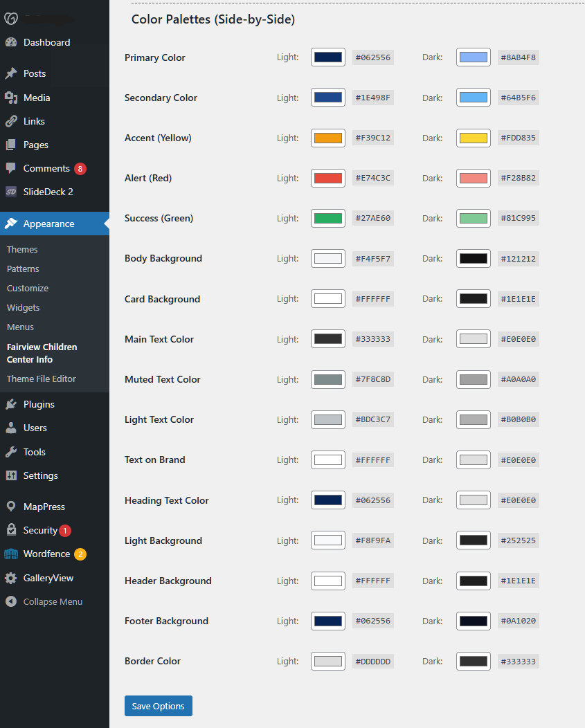585x728 pixels.
Task: Select the Wordfence shield icon
Action: [12, 554]
